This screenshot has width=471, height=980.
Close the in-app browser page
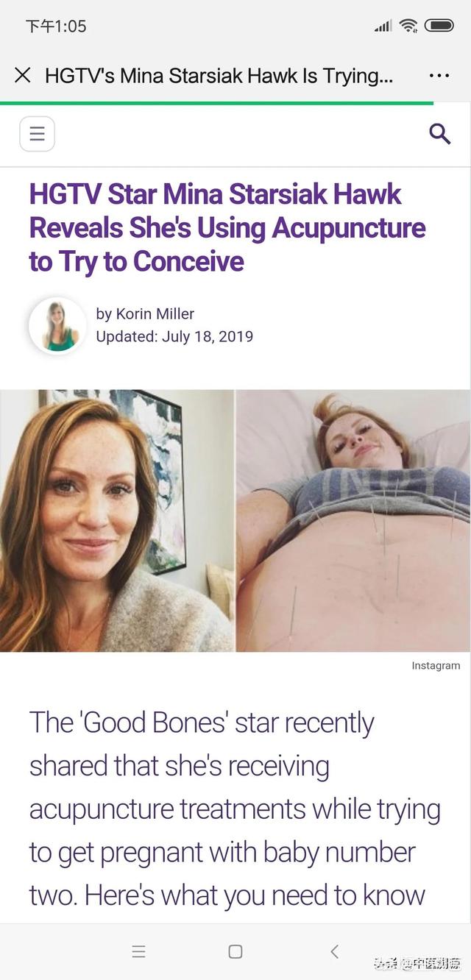pyautogui.click(x=23, y=75)
